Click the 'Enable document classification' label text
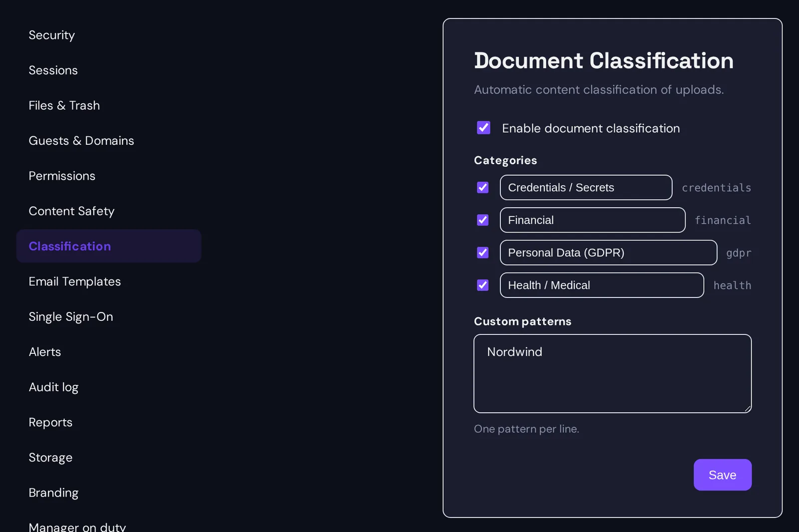 coord(591,128)
